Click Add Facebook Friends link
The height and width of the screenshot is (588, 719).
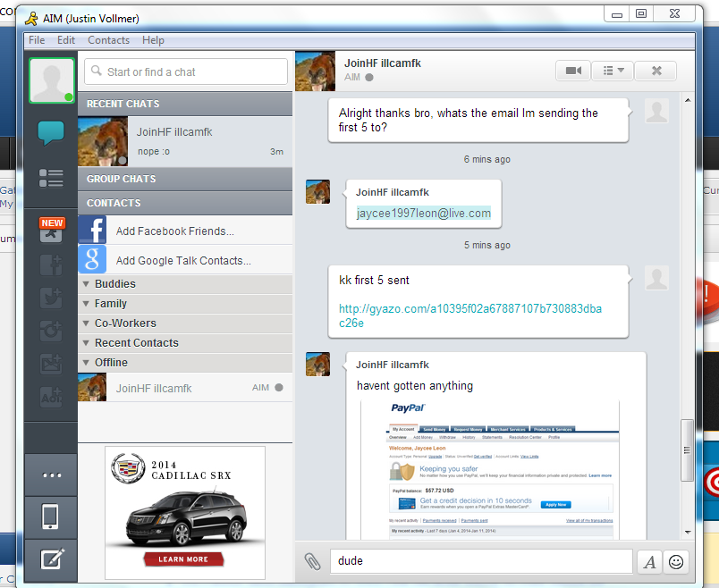[x=174, y=231]
